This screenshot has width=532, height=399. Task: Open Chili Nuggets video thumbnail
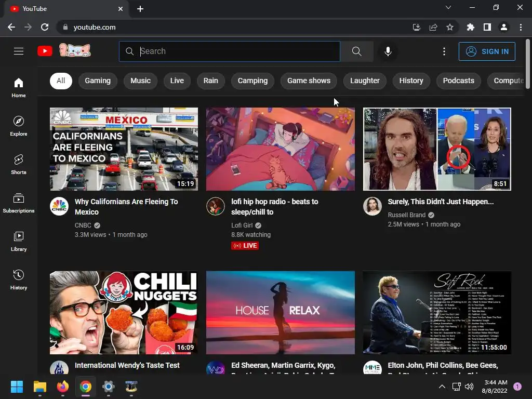coord(124,312)
